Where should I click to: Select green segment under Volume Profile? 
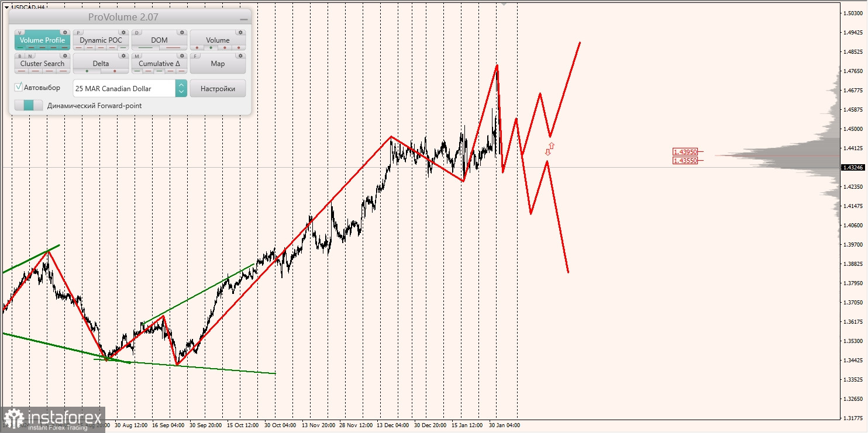click(20, 48)
